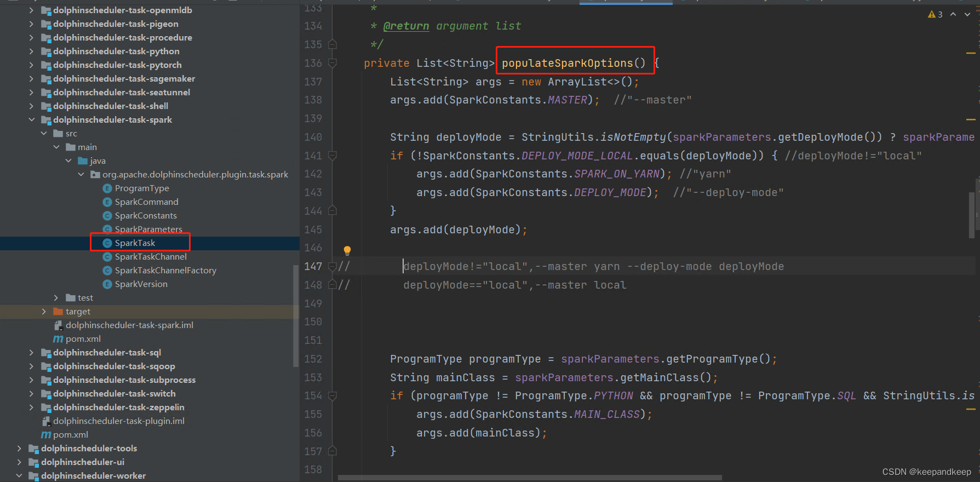Collapse the dolphinscheduler-task-spark module

point(31,120)
